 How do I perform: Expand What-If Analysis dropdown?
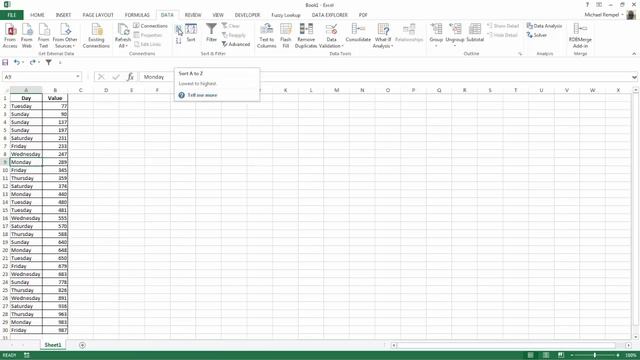(382, 43)
